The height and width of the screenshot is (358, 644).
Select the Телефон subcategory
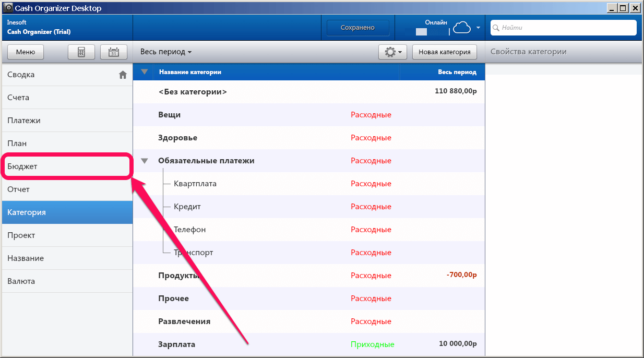pyautogui.click(x=309, y=230)
